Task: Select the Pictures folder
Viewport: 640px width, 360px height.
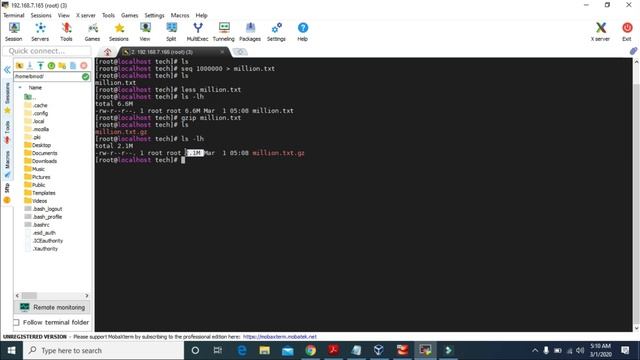Action: pyautogui.click(x=37, y=177)
